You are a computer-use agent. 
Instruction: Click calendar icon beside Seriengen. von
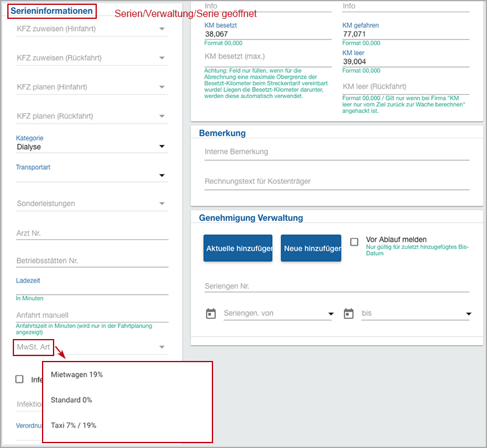pos(211,313)
